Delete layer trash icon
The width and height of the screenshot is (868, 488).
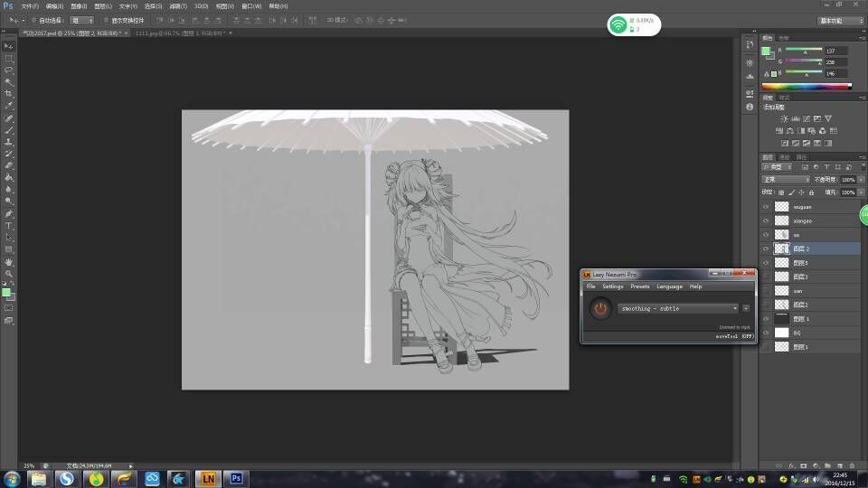point(852,466)
